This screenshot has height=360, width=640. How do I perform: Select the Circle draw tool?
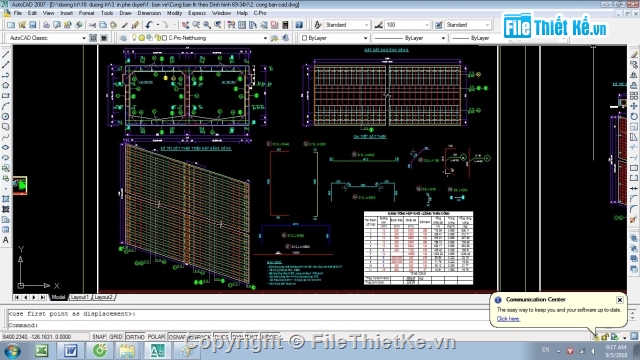click(6, 117)
